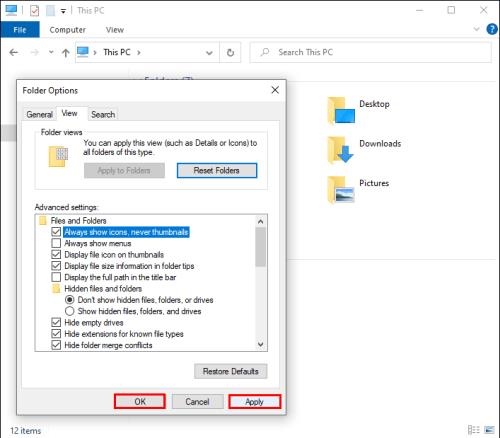Click Properties icon in quick access toolbar
Image resolution: width=500 pixels, height=438 pixels.
[x=34, y=11]
